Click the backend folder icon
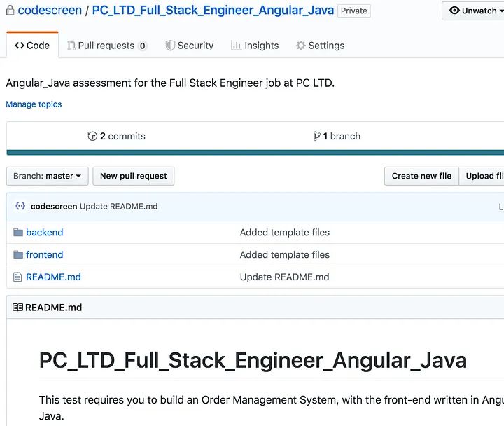 point(18,232)
